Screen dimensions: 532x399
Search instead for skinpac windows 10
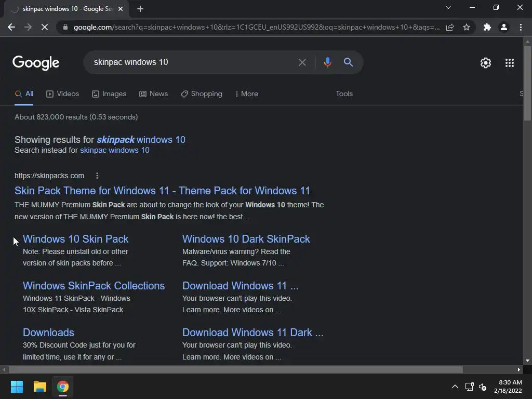click(x=115, y=150)
